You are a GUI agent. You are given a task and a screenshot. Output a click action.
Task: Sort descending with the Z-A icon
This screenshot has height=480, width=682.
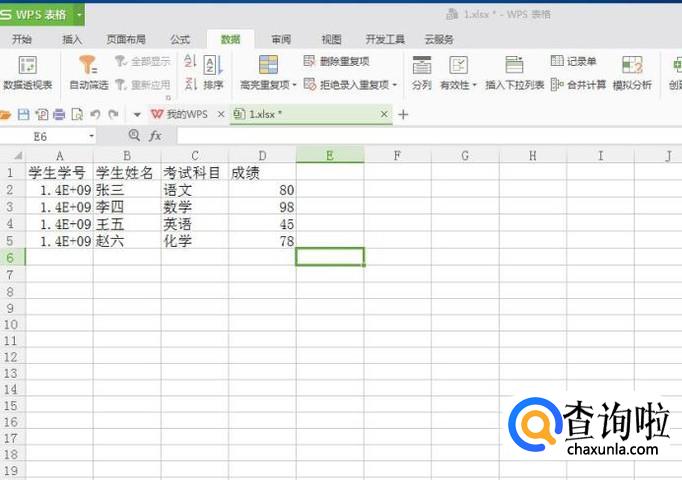point(191,83)
